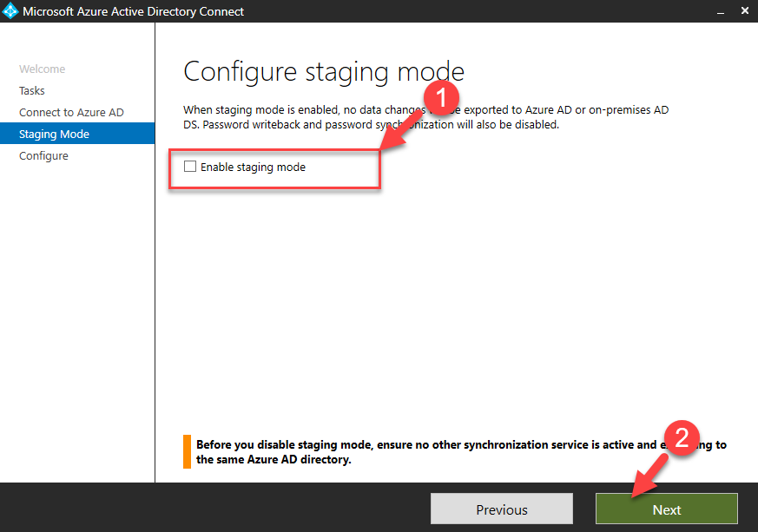This screenshot has width=758, height=532.
Task: Click the red number 2 annotation badge
Action: coord(682,438)
